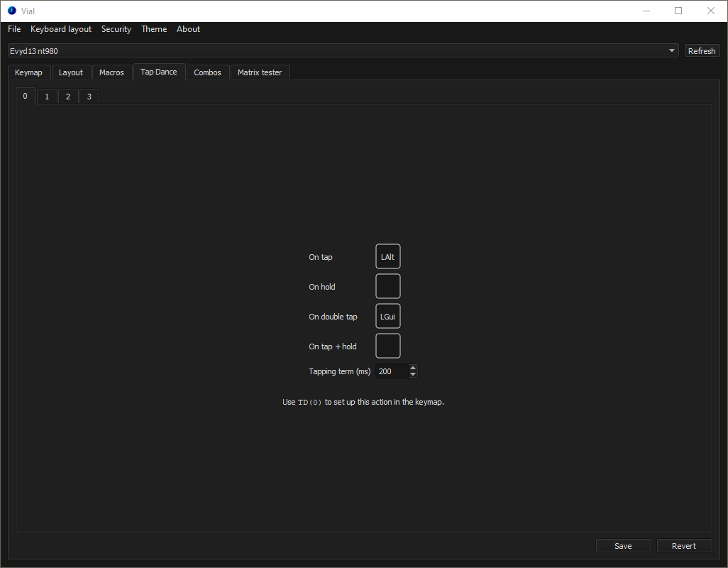This screenshot has height=568, width=728.
Task: Click the empty On hold key slot
Action: 387,286
